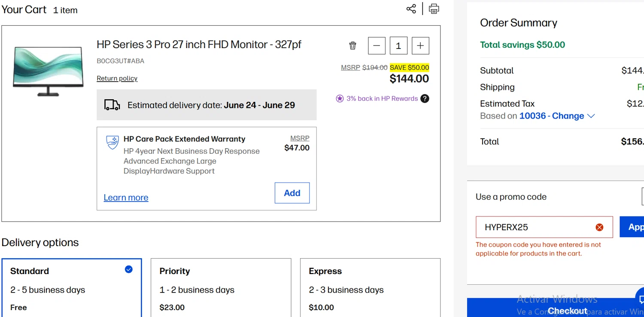
Task: Click the MSRP link beside $194.00
Action: pyautogui.click(x=350, y=67)
